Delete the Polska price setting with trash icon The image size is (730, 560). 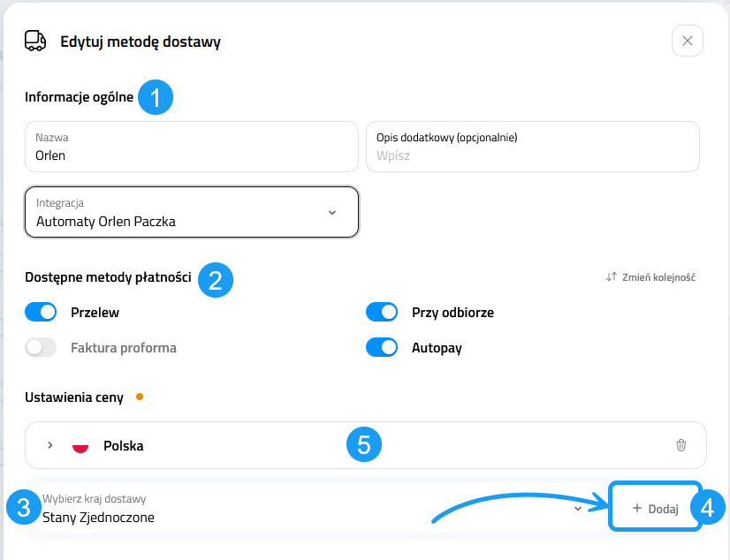pyautogui.click(x=681, y=445)
